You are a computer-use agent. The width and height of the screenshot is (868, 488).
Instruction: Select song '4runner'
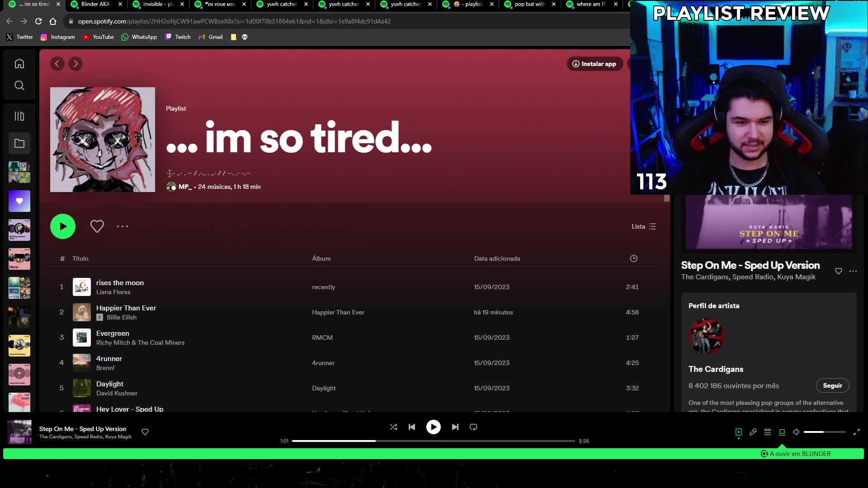[x=109, y=358]
